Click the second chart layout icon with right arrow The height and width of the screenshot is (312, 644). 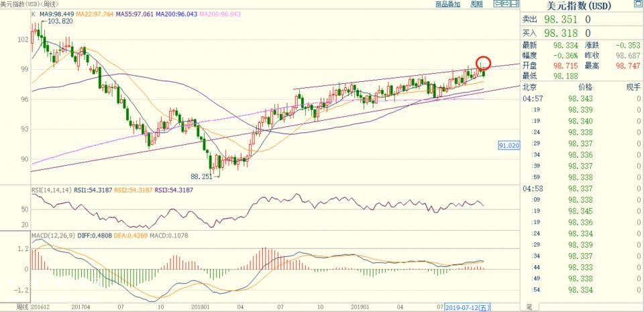coord(506,4)
